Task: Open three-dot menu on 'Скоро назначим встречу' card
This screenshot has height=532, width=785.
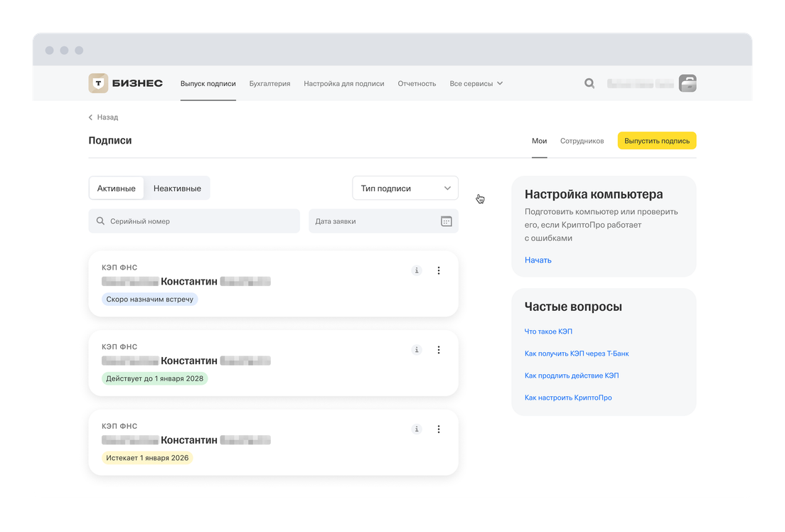Action: tap(439, 270)
